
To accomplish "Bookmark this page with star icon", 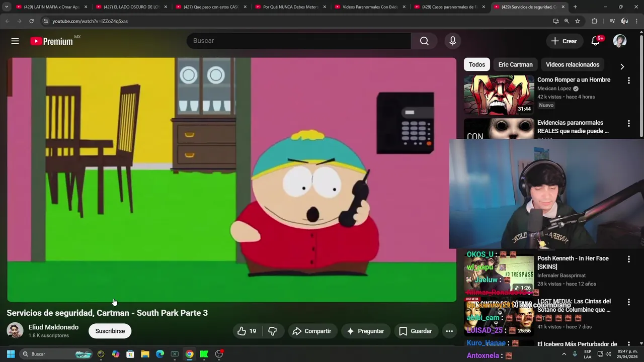I will coord(578,21).
